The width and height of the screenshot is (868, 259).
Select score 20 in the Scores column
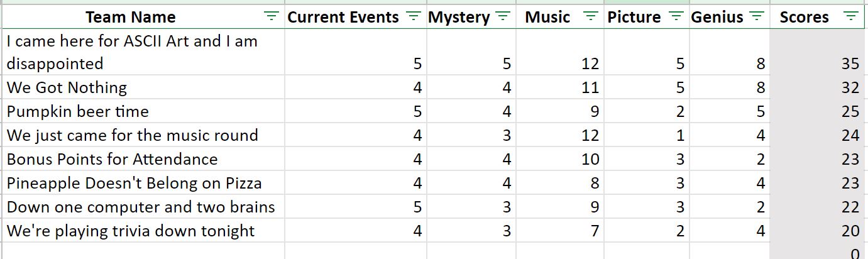[x=818, y=231]
